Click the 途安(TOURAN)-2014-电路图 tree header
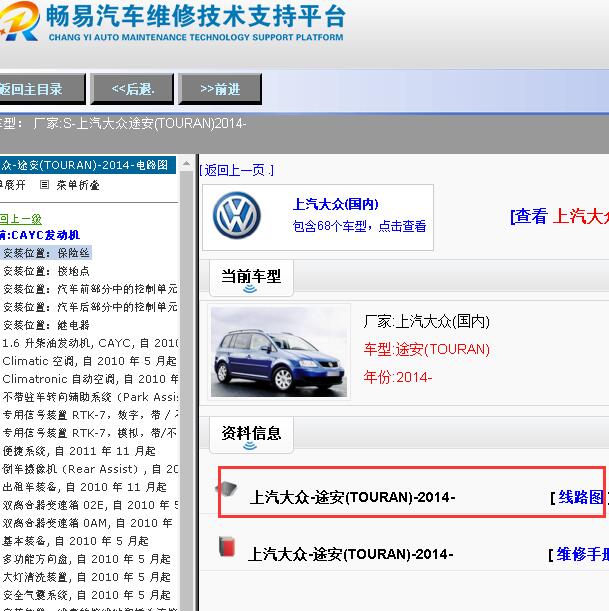This screenshot has width=609, height=611. coord(88,165)
